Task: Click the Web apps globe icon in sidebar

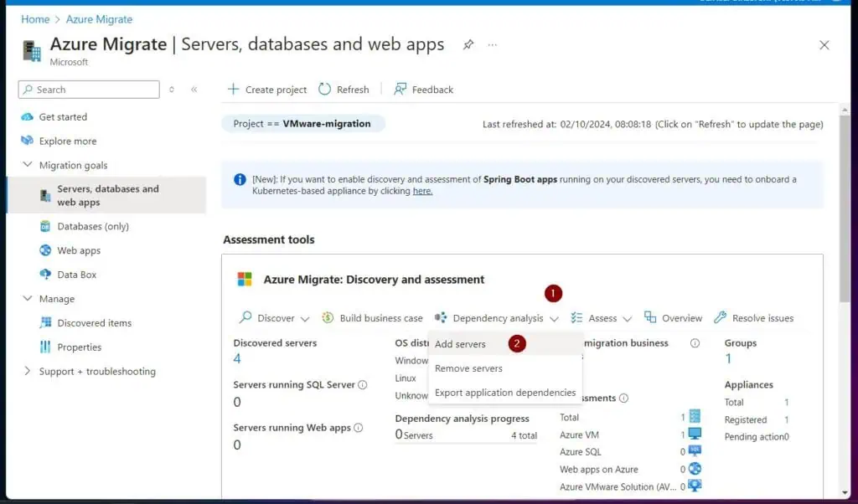Action: click(x=45, y=250)
